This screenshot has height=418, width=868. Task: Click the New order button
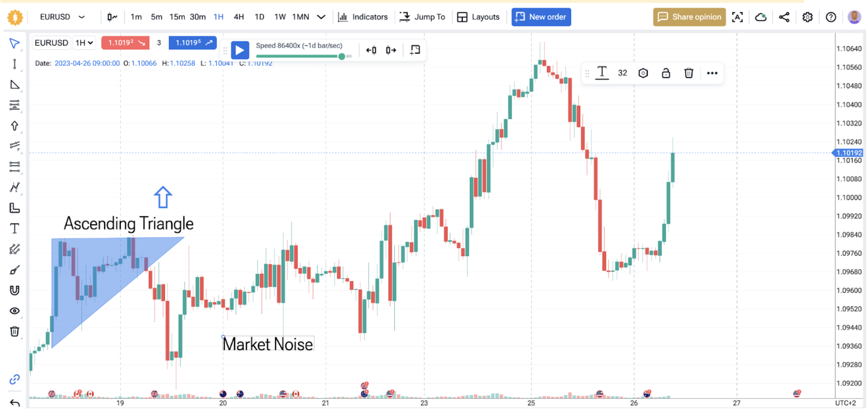tap(541, 17)
